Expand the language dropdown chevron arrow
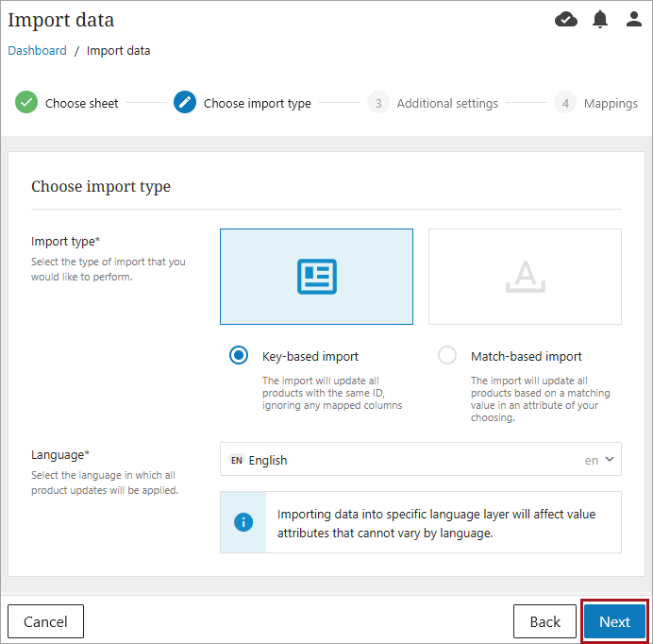Screen dimensions: 653x644 (610, 460)
